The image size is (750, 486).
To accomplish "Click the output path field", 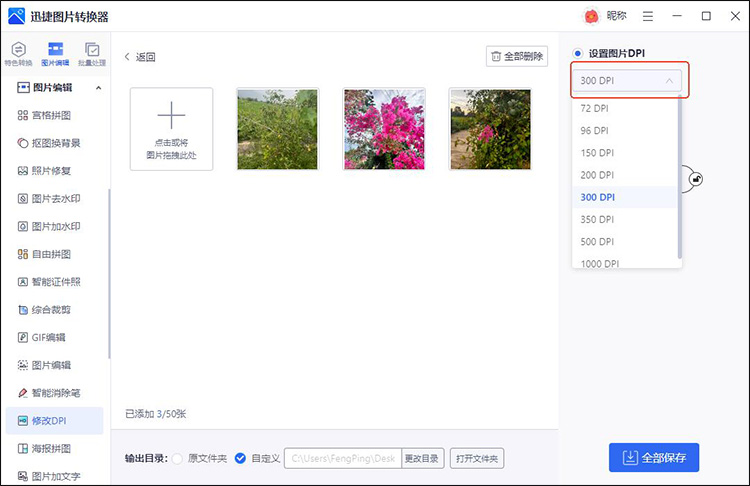I will point(343,458).
